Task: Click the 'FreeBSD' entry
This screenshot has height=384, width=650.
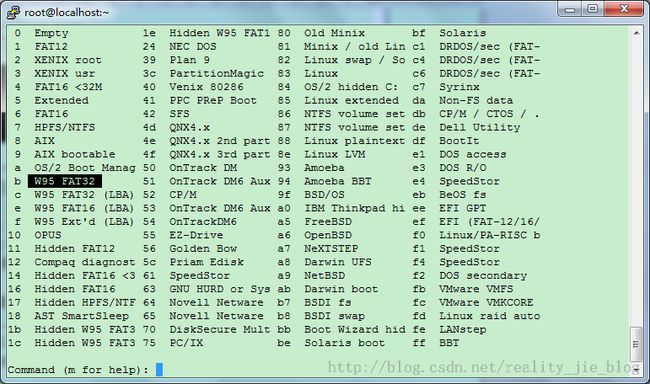Action: coord(328,222)
